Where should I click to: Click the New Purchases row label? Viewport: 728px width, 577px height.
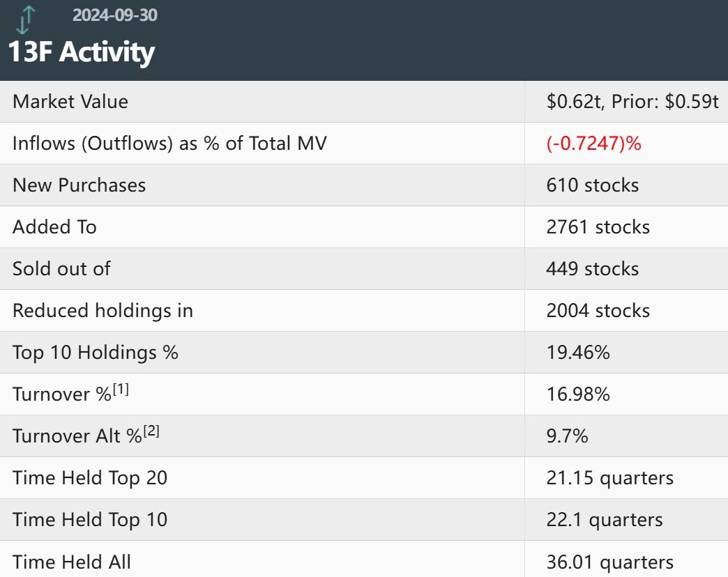coord(79,185)
